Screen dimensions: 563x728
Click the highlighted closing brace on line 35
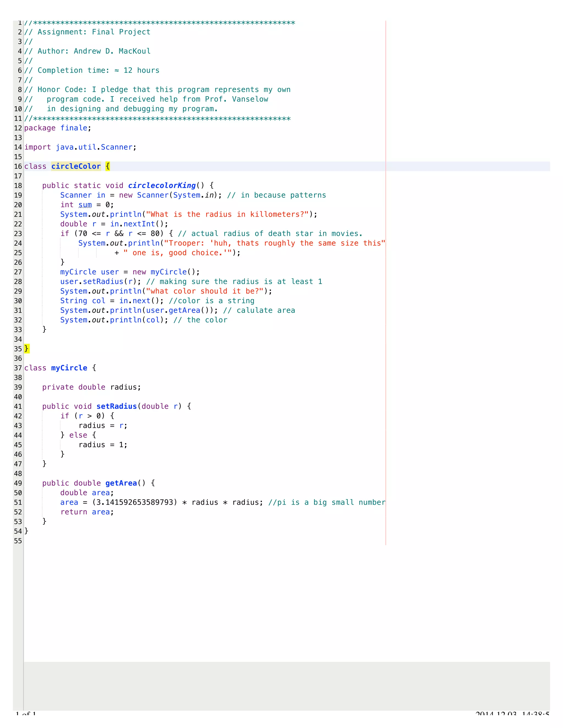pos(26,349)
